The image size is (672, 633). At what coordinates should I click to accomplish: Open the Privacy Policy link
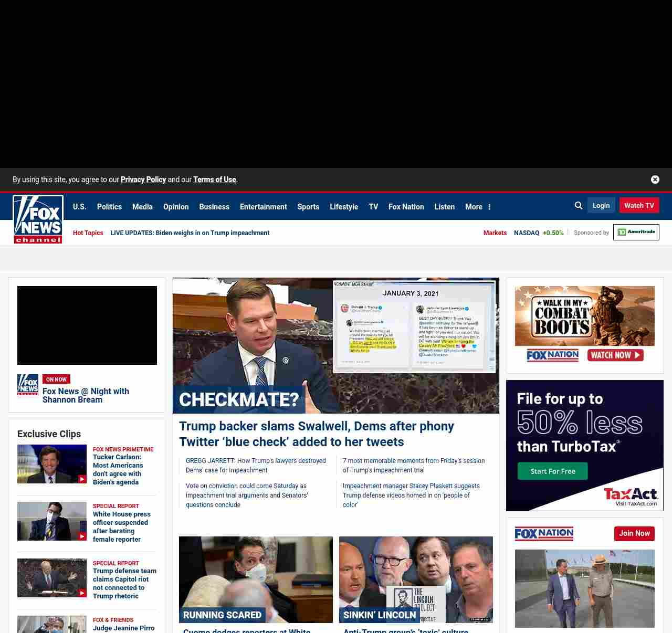point(143,180)
